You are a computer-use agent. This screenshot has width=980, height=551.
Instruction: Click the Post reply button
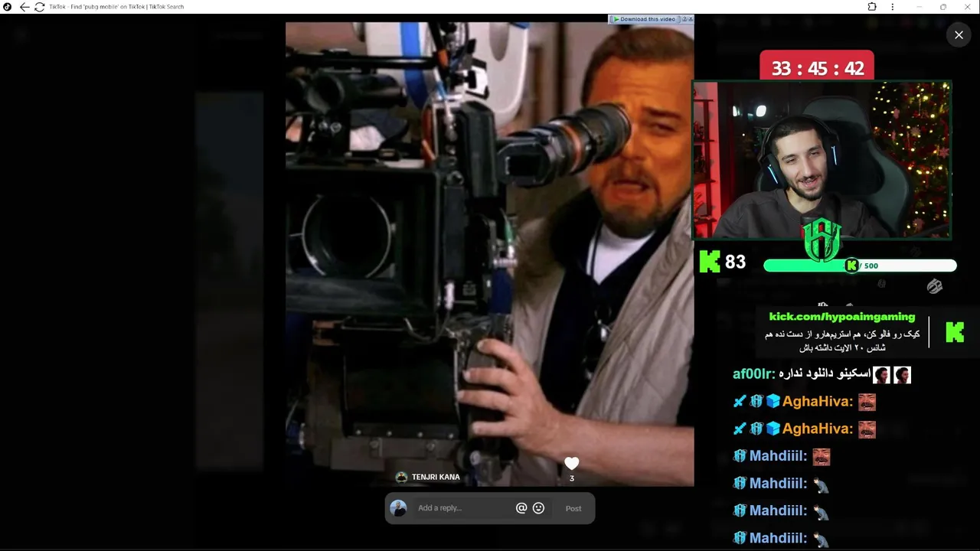573,508
